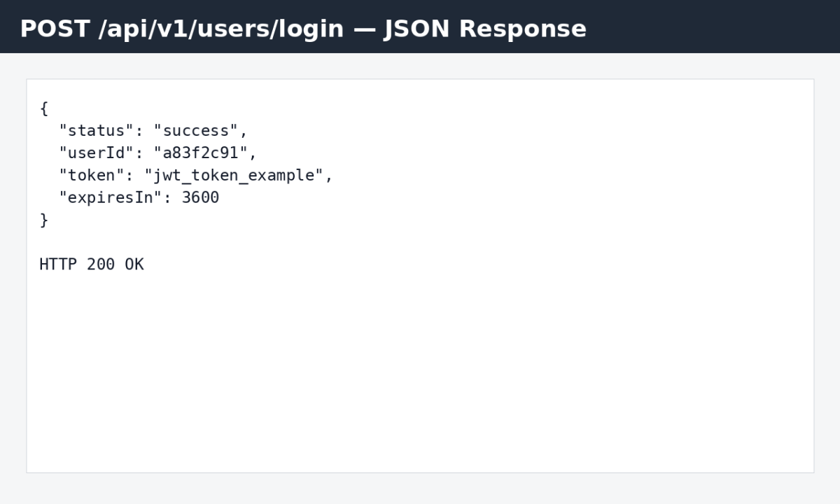Select the "status" key
This screenshot has width=840, height=504.
(97, 131)
